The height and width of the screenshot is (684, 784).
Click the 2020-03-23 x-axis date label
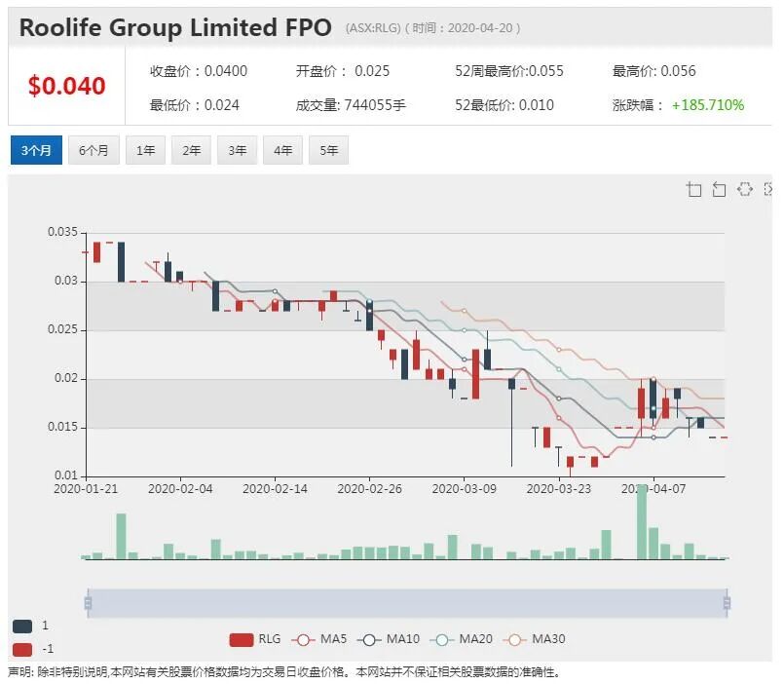558,489
